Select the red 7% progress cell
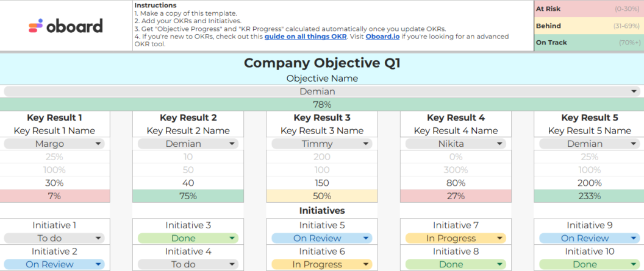The height and width of the screenshot is (271, 644). pos(55,196)
